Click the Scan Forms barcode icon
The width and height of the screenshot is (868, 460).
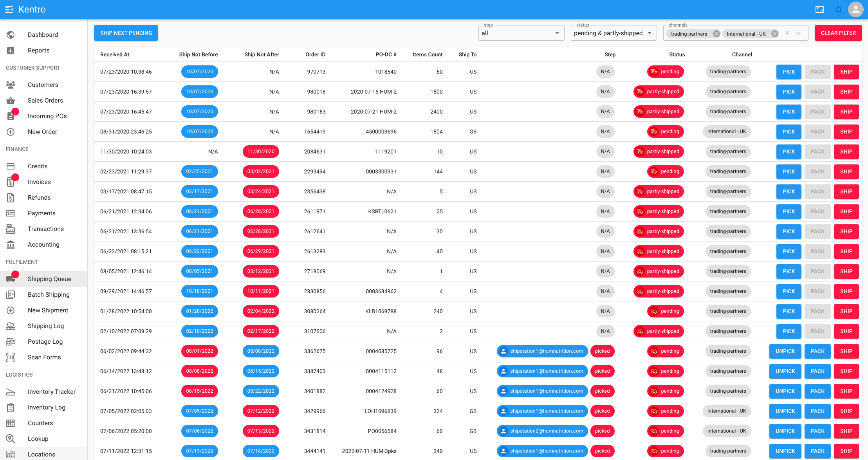click(11, 357)
